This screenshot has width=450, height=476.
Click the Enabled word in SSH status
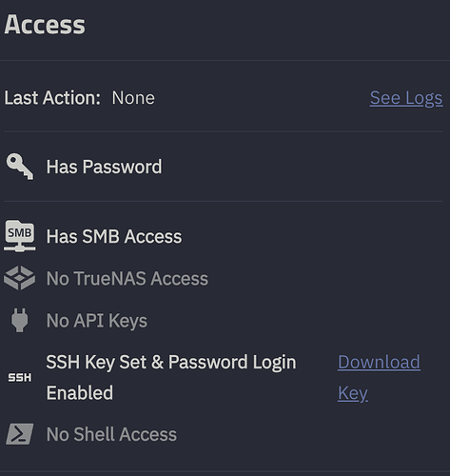(x=80, y=393)
